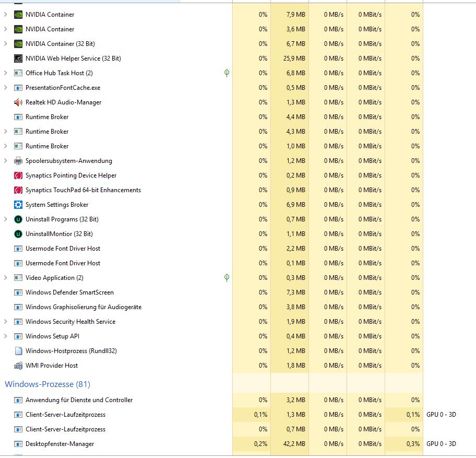Click the PresentationFontCache.exe process icon
The height and width of the screenshot is (458, 476).
(x=18, y=88)
